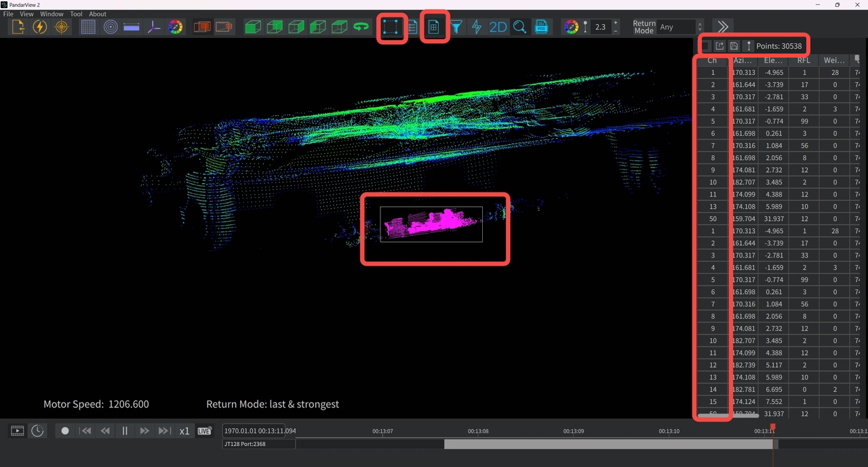Open the Window menu

click(52, 14)
